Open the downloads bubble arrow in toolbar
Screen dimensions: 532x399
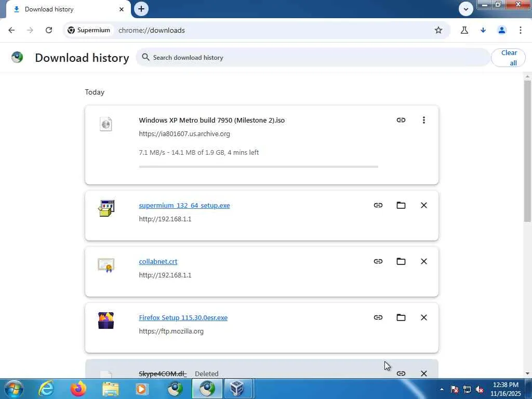pos(483,30)
